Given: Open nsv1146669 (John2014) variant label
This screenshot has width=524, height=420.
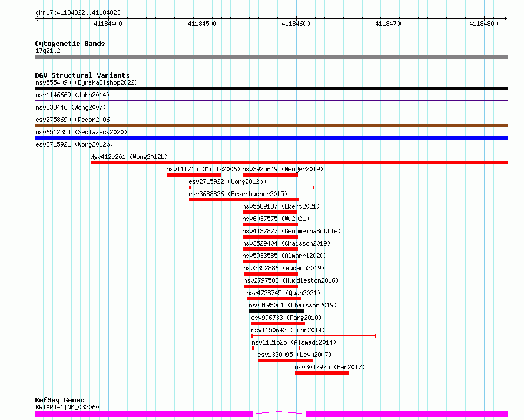Looking at the screenshot, I should click(x=72, y=95).
